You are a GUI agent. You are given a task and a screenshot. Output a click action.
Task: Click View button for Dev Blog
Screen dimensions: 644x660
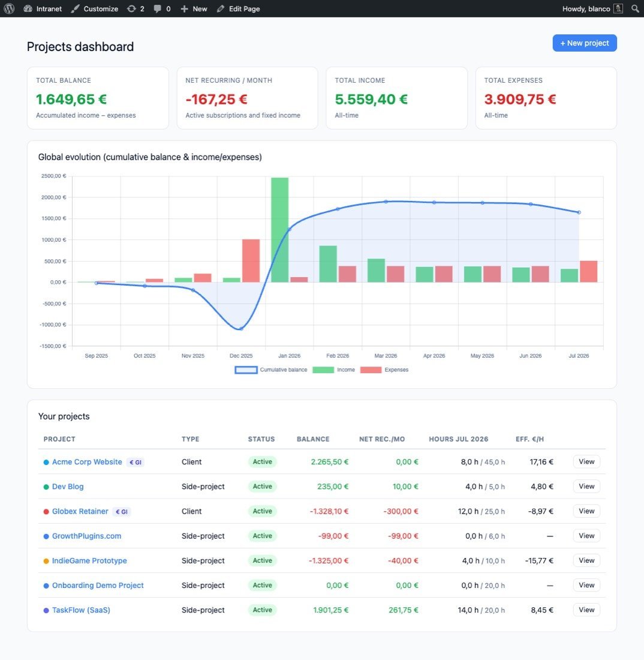click(586, 486)
